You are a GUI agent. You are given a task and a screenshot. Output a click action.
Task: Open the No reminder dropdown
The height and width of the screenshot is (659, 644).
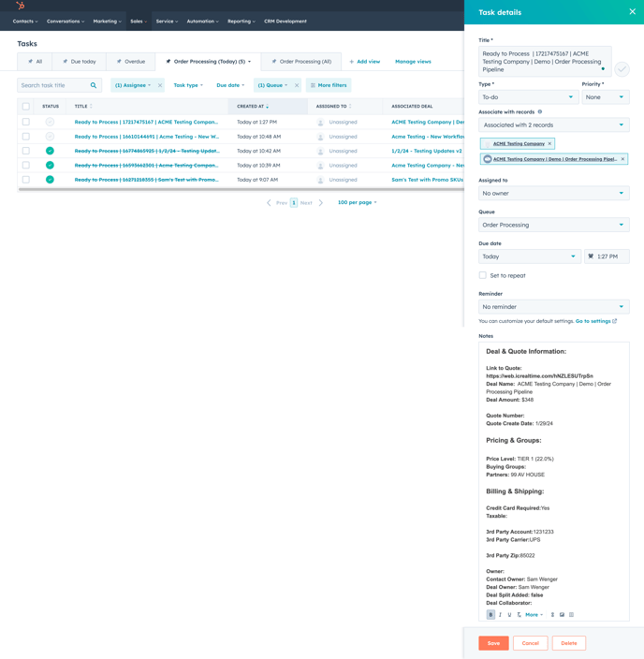tap(553, 307)
